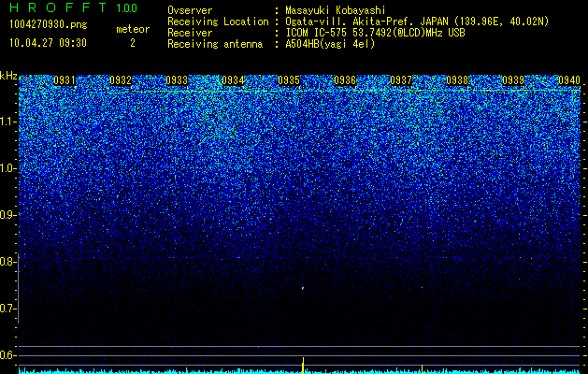Image resolution: width=588 pixels, height=374 pixels.
Task: Click the 0.6 frequency axis label
Action: coord(7,355)
